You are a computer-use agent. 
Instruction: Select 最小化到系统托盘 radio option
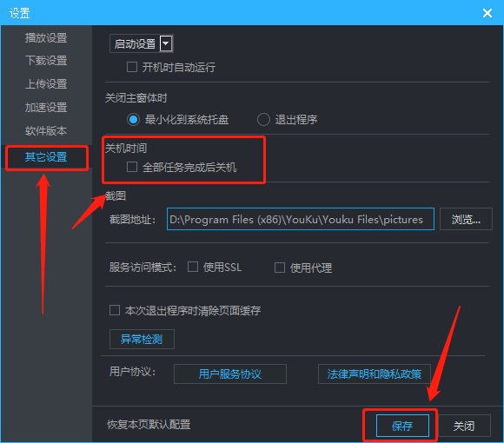coord(133,120)
